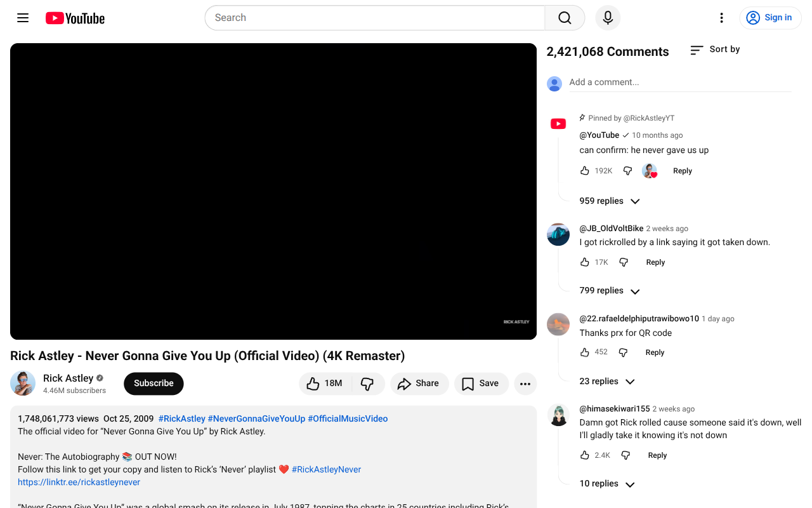Run a search using the magnifier icon
The image size is (812, 508).
click(564, 17)
